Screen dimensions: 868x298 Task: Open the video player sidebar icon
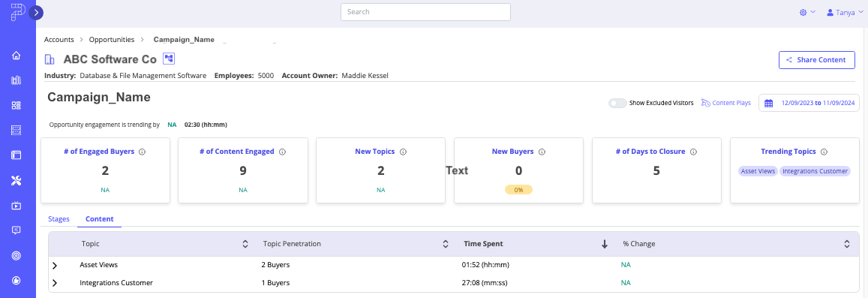pos(16,206)
